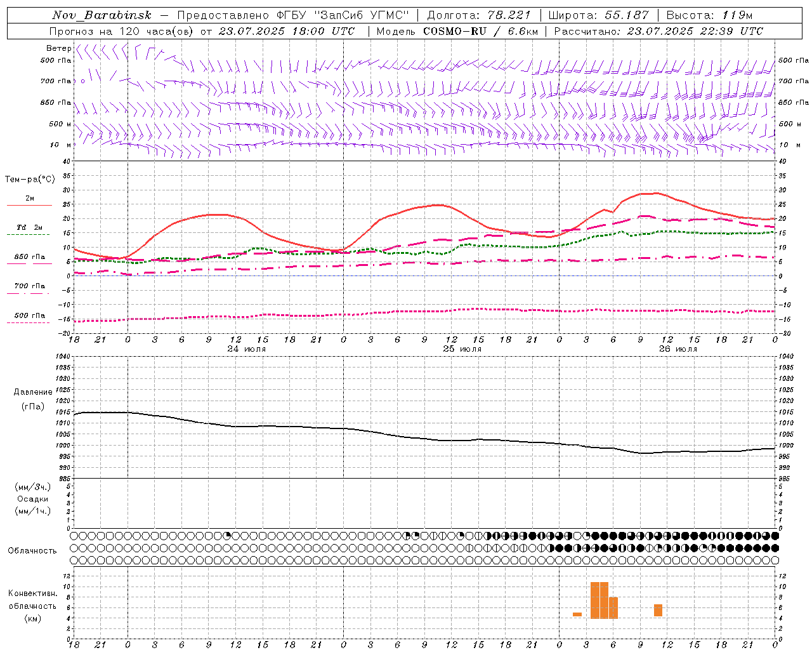Click the tallest orange convective cloud bar
This screenshot has height=650, width=812.
pos(599,600)
